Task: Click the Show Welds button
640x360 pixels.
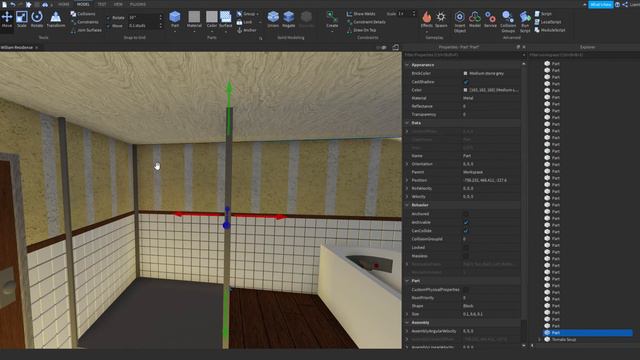Action: point(361,14)
